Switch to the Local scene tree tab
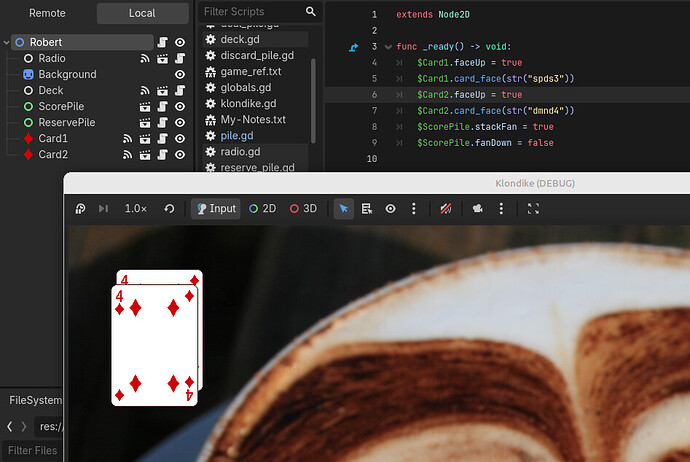Screen dimensions: 690x462 tap(142, 13)
